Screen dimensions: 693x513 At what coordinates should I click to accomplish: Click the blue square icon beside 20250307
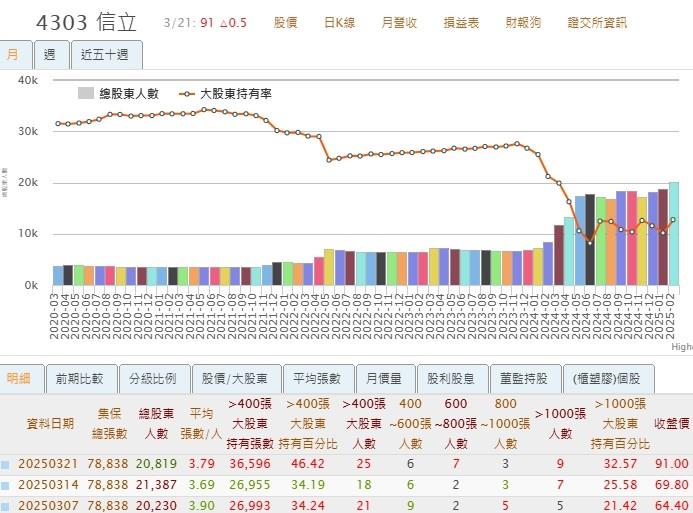click(x=5, y=506)
